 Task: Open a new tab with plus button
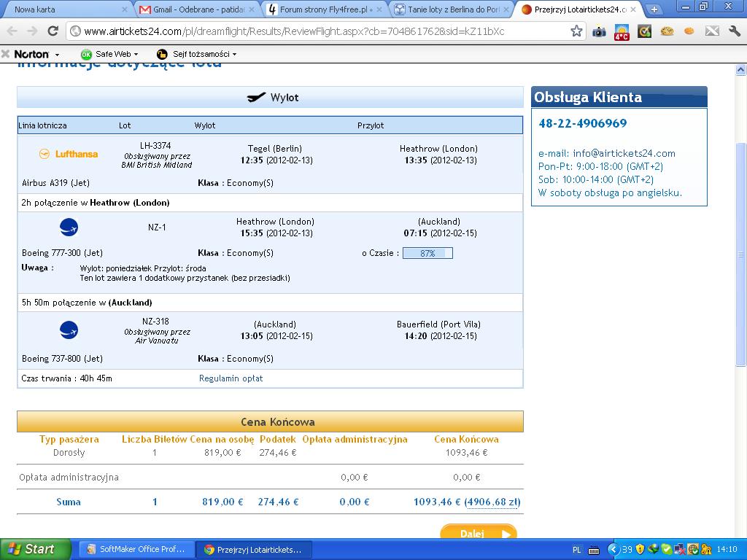pos(654,9)
